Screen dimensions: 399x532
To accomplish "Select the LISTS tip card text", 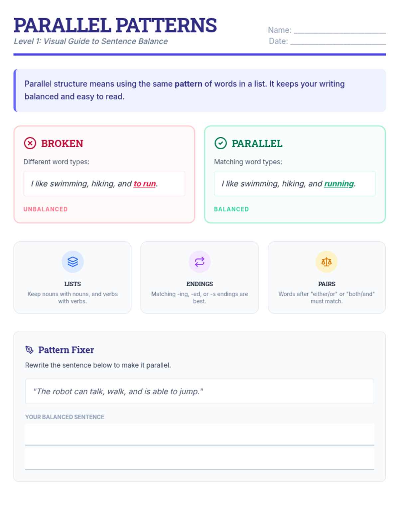I will pos(72,298).
